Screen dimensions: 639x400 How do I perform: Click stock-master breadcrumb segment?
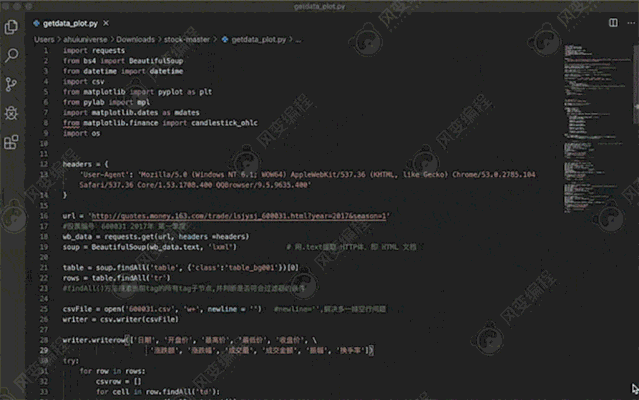pyautogui.click(x=187, y=40)
